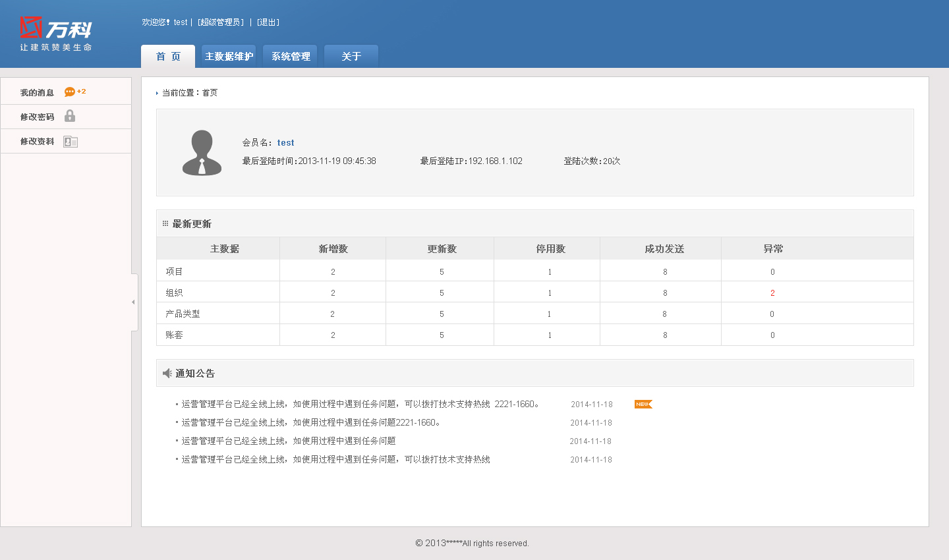Open 修改密码 in sidebar
The width and height of the screenshot is (949, 560).
(x=37, y=117)
